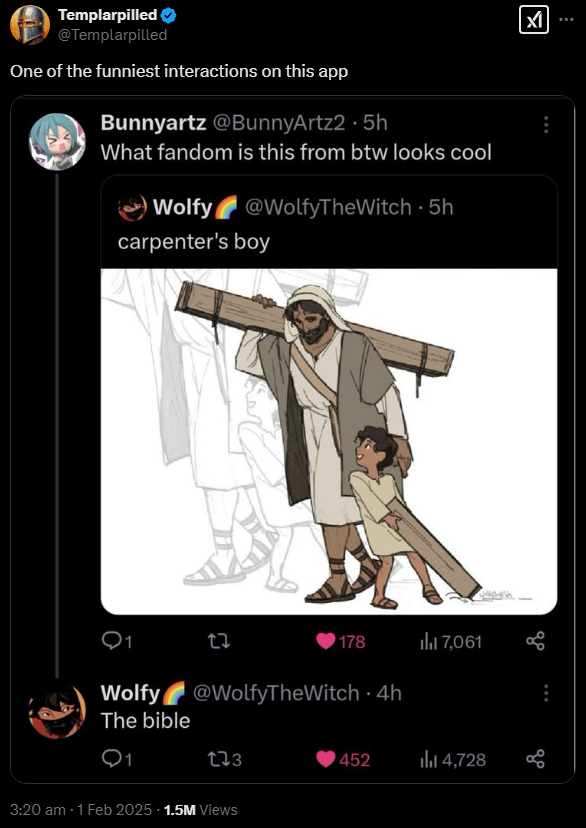
Task: Open the Grok icon on Templarpilled's post
Action: click(x=534, y=21)
